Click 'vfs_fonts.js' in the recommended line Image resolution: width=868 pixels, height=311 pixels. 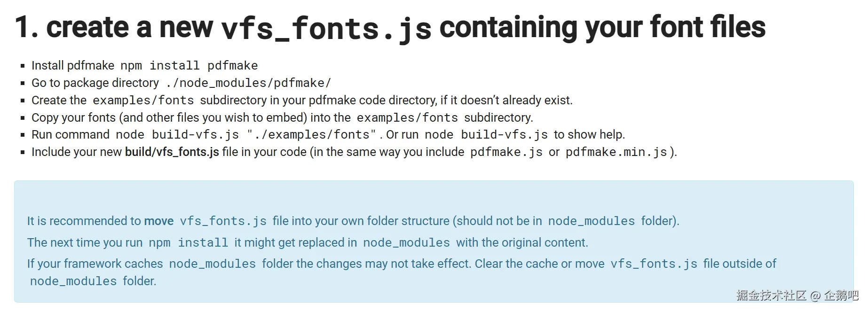pyautogui.click(x=223, y=221)
